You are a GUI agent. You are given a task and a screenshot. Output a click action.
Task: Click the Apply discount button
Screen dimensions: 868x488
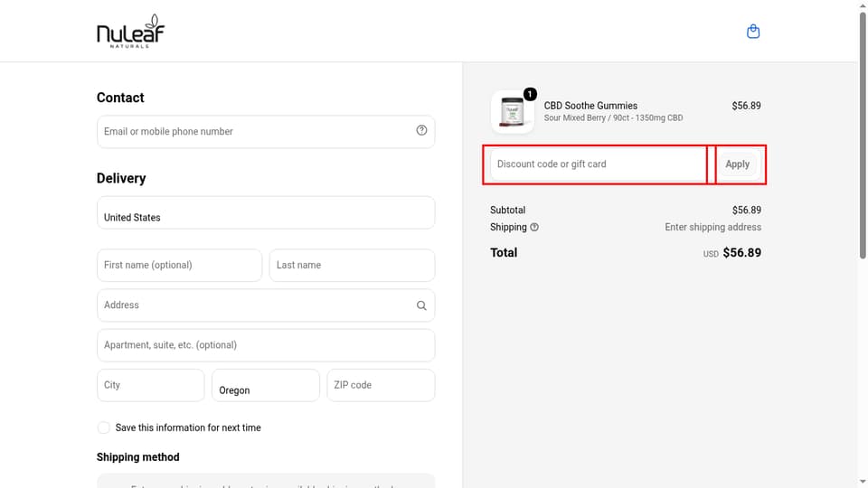coord(738,164)
